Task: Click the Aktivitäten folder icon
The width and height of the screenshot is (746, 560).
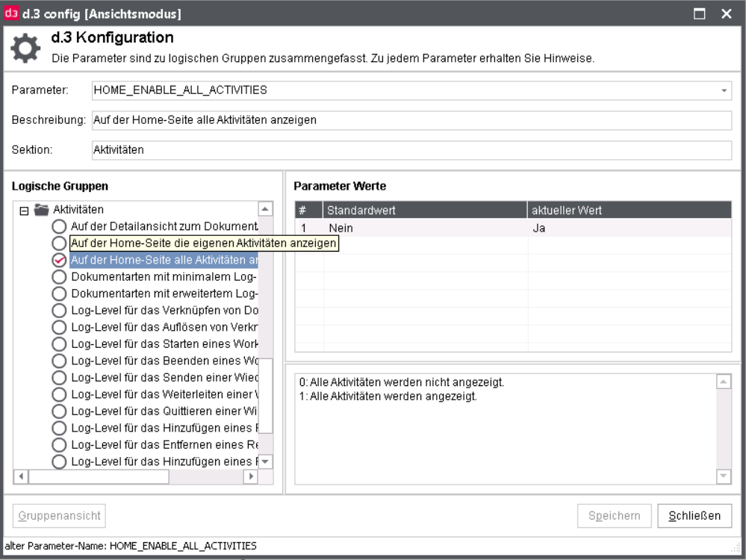Action: coord(42,209)
